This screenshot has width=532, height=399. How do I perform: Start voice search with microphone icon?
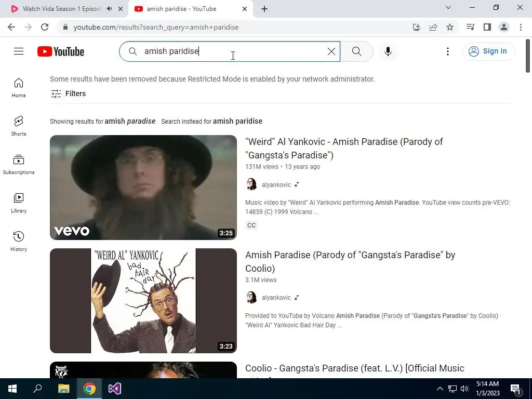(x=388, y=51)
